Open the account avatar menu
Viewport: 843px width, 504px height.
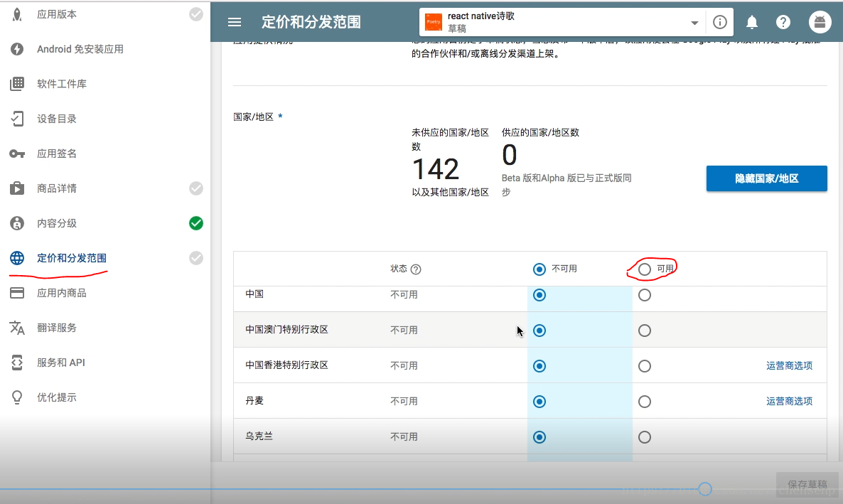point(820,22)
